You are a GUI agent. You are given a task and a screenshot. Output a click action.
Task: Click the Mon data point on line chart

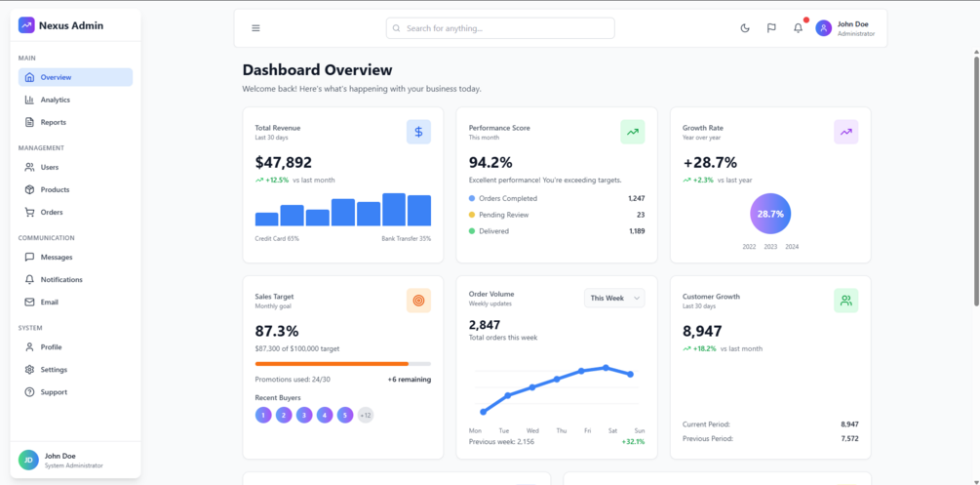483,412
